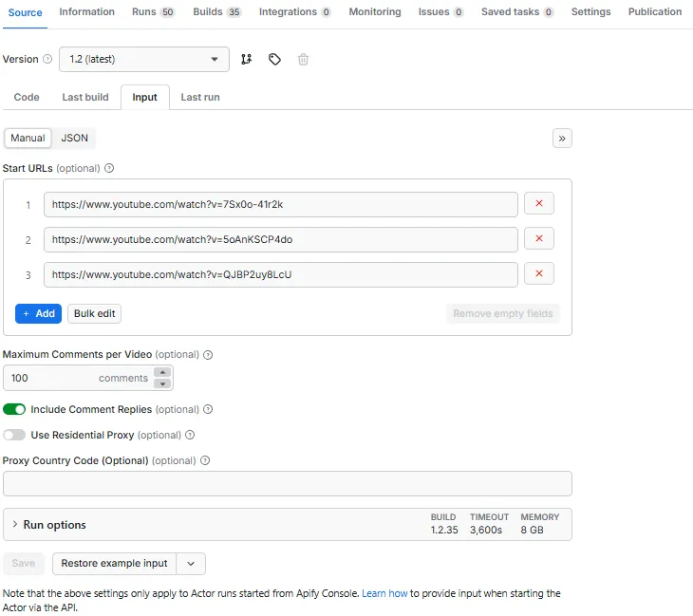Viewport: 693px width, 616px height.
Task: Enable Use Residential Proxy toggle
Action: [x=14, y=435]
